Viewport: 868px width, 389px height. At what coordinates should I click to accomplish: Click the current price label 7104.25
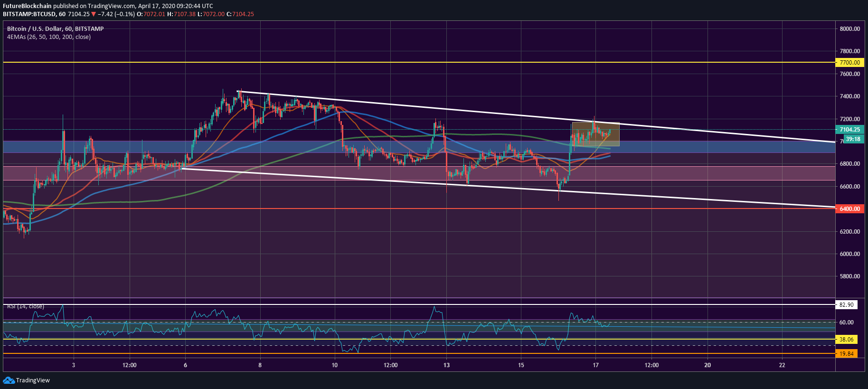pos(849,130)
